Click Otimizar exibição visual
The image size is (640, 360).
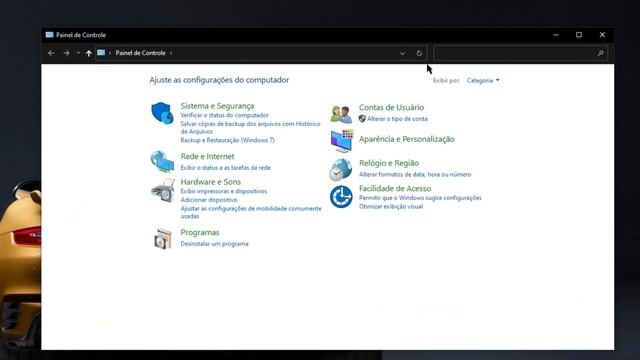pyautogui.click(x=391, y=207)
